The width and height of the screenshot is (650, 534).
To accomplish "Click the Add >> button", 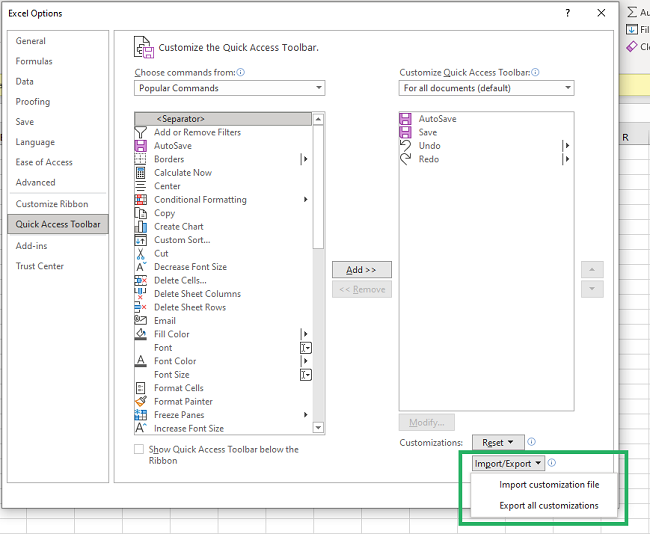I will click(361, 270).
